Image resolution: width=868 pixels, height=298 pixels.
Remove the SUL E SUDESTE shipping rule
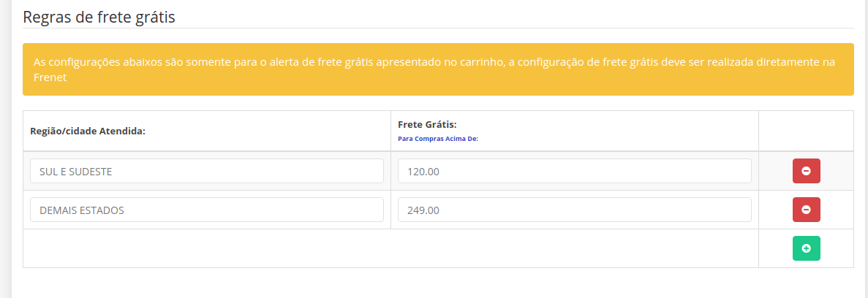(x=806, y=171)
